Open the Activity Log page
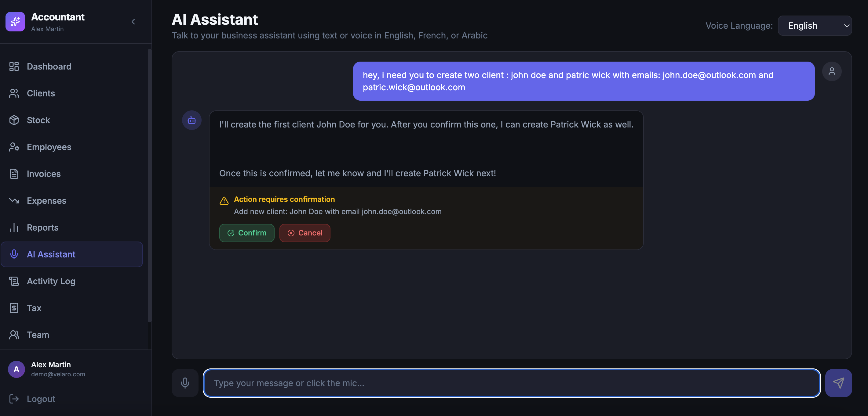The image size is (868, 416). 51,281
